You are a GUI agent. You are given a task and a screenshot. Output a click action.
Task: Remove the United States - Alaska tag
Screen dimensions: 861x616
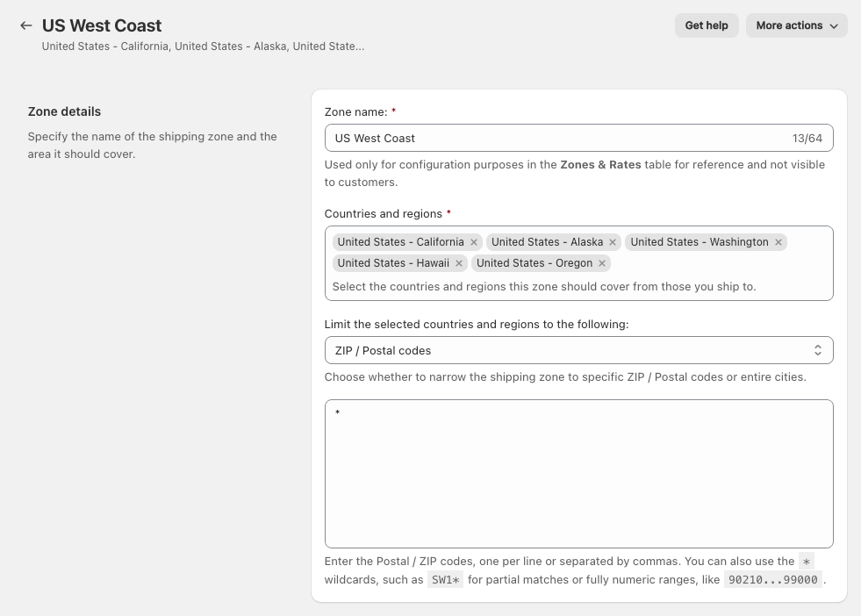pyautogui.click(x=613, y=242)
